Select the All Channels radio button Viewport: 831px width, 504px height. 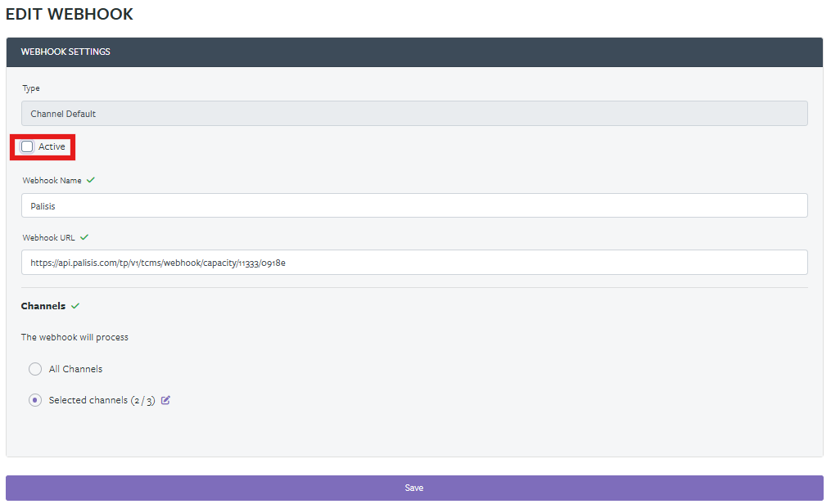(35, 369)
